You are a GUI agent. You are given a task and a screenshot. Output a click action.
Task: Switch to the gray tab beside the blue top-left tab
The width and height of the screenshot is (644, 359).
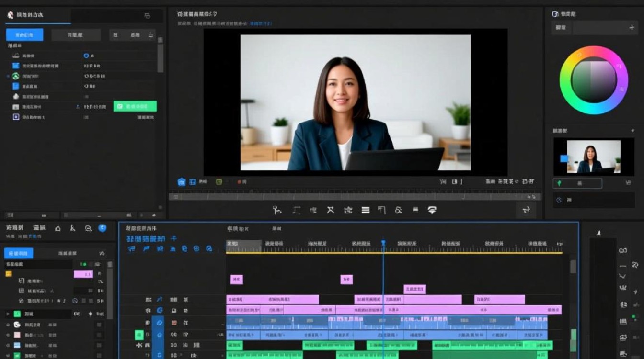click(x=76, y=34)
